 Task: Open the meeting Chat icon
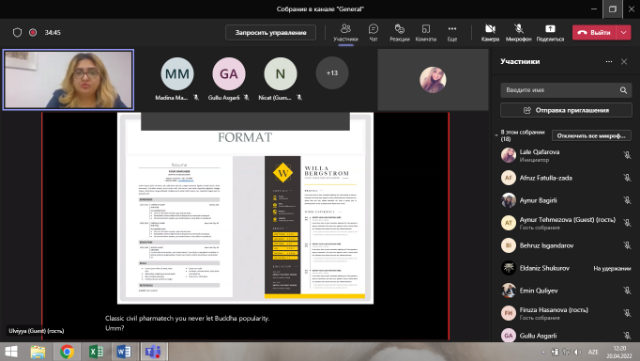coord(373,32)
